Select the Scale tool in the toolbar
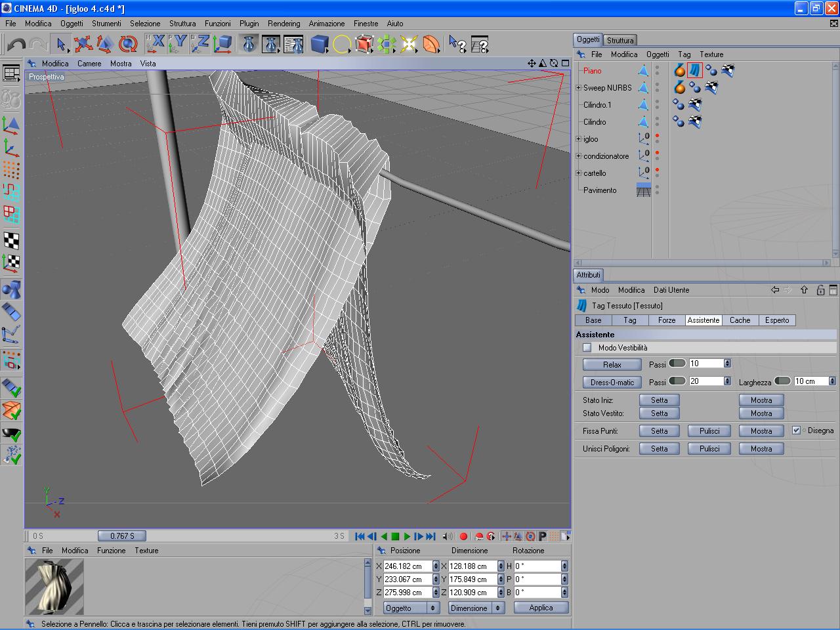 (x=105, y=45)
